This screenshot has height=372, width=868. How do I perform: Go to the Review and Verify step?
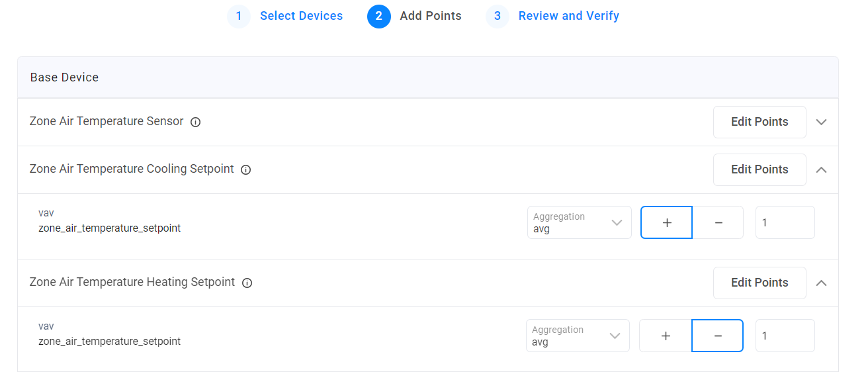click(x=569, y=16)
